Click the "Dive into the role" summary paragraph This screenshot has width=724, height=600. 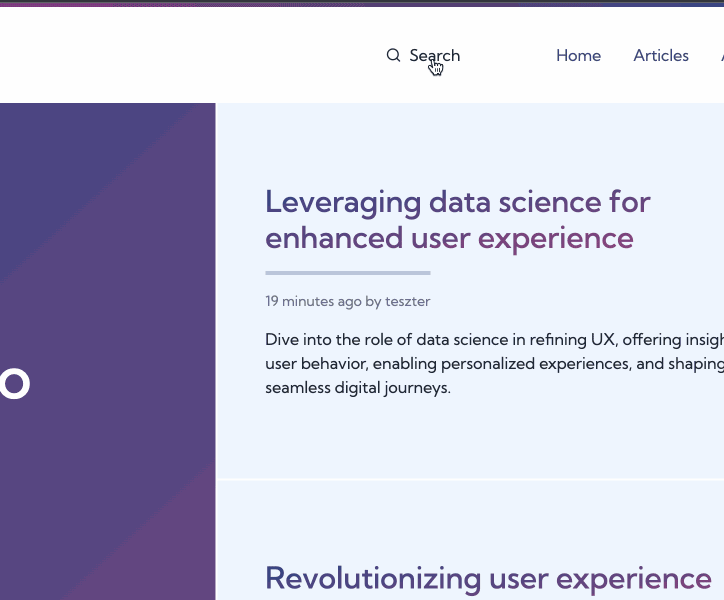pos(495,364)
